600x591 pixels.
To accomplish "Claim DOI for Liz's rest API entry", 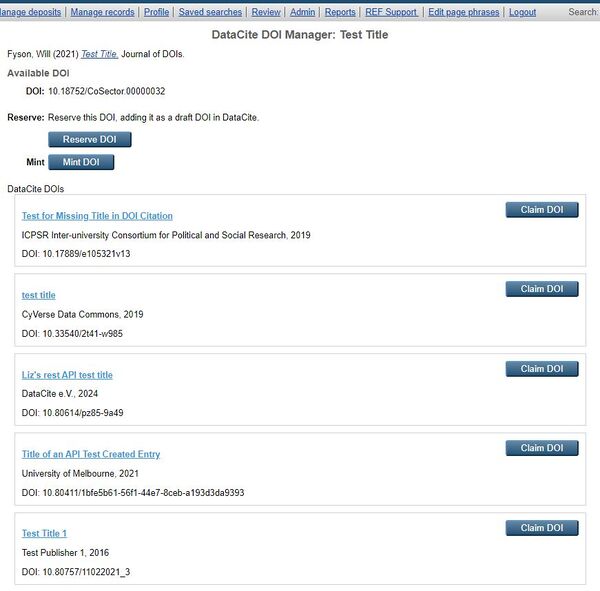I will (541, 369).
